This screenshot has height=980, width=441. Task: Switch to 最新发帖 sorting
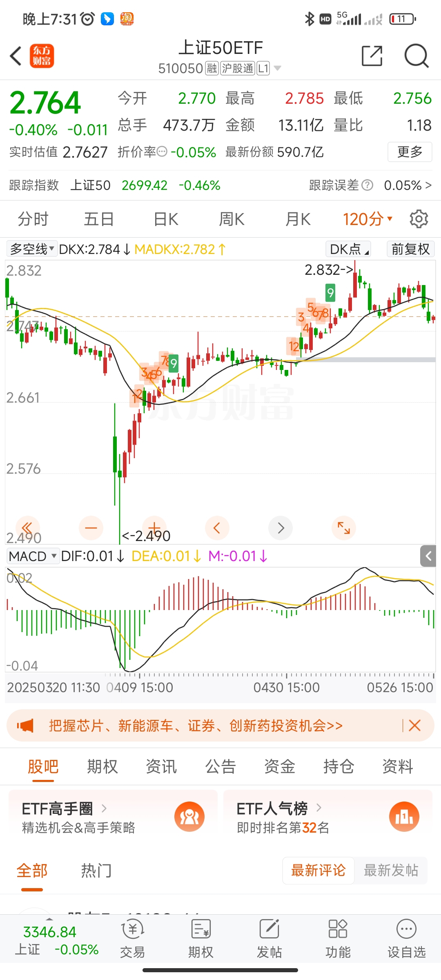click(x=391, y=870)
